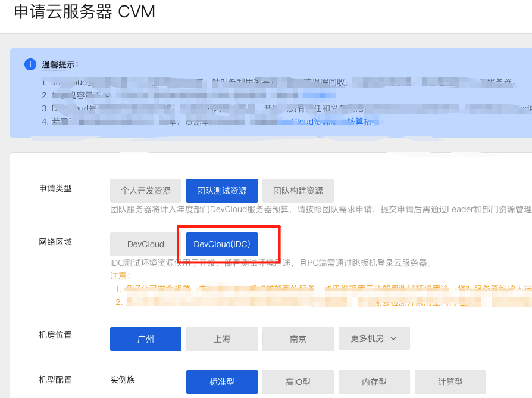The width and height of the screenshot is (532, 398).
Task: Click the 申请云服务器 CVM page title
Action: click(85, 12)
